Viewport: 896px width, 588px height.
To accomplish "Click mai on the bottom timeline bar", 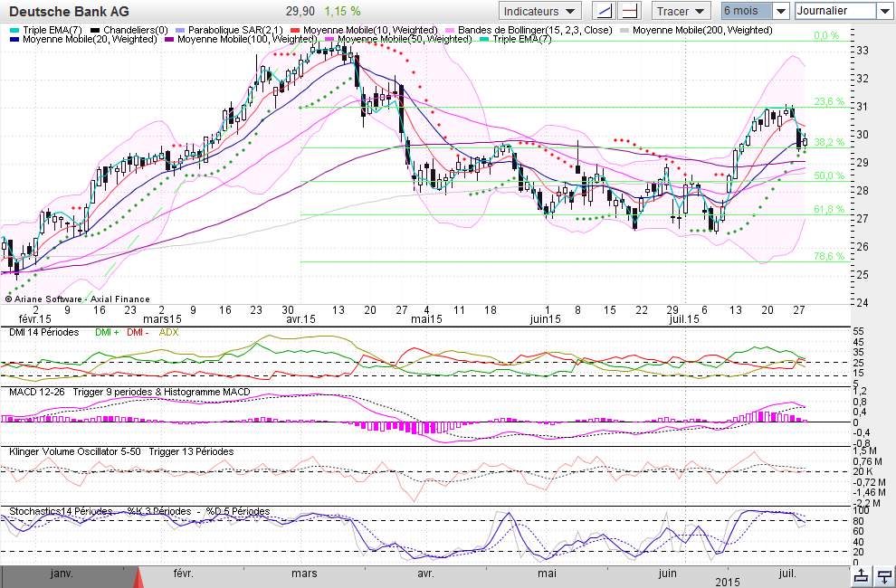I will tap(547, 574).
